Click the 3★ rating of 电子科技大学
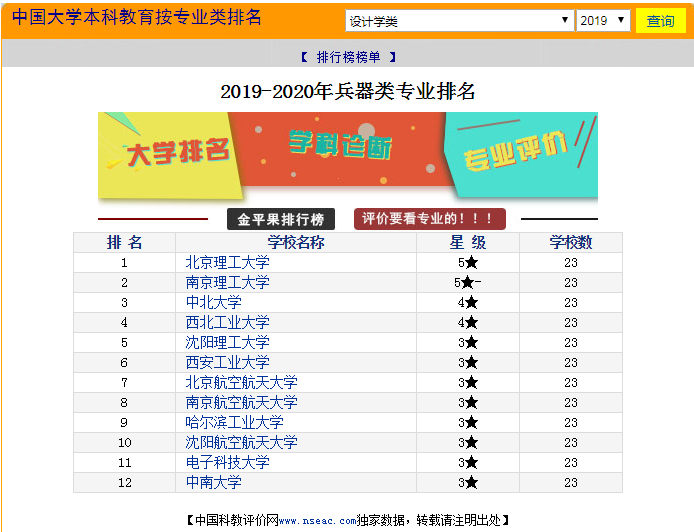 (x=468, y=463)
